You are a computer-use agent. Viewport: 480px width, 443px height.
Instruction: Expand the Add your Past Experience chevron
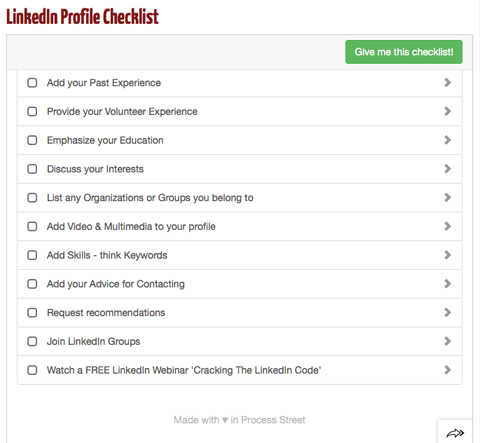tap(448, 83)
